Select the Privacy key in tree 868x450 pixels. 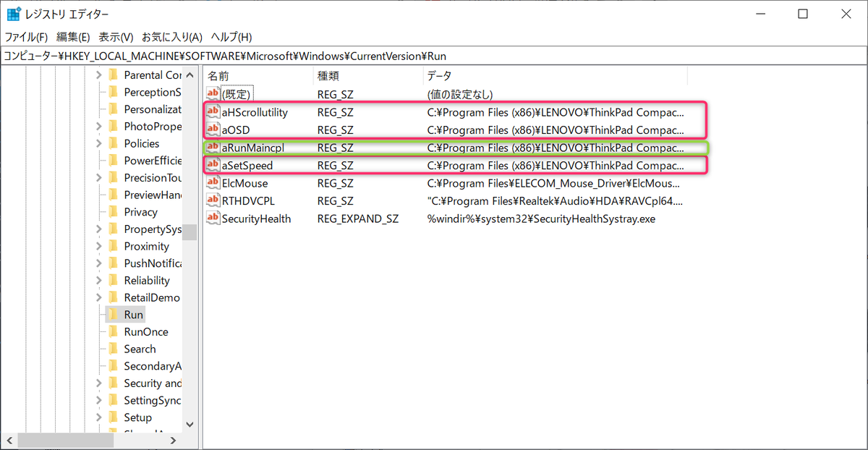coord(140,212)
